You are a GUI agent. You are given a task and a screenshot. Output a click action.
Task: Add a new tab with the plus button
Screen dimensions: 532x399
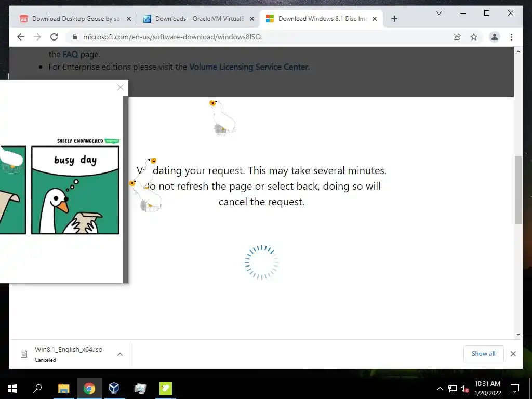point(394,19)
